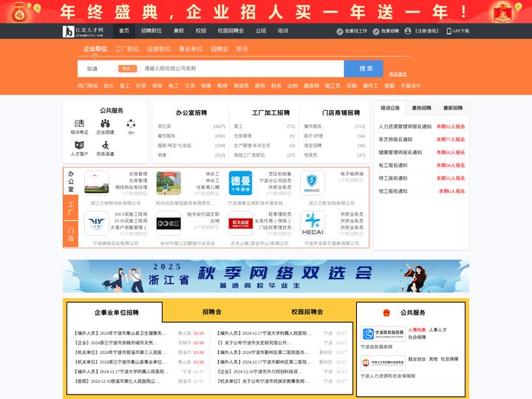Screen dimensions: 532x399
Task: Open 校园招聘会 in the top navigation
Action: click(x=231, y=31)
